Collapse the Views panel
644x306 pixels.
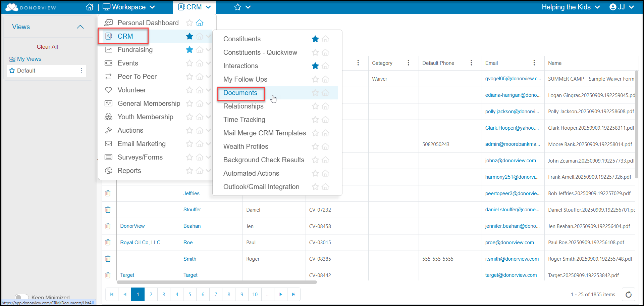(x=80, y=27)
